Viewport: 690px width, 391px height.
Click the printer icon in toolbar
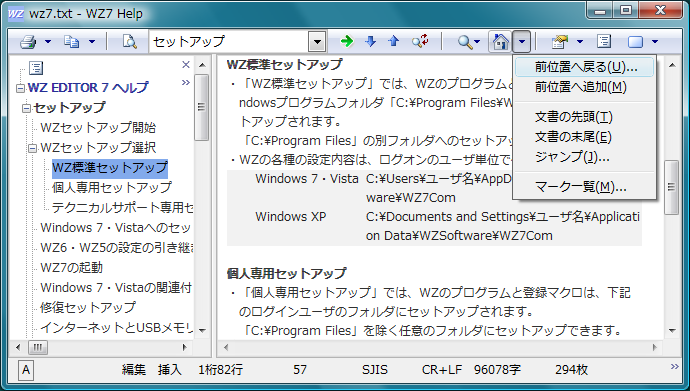28,42
